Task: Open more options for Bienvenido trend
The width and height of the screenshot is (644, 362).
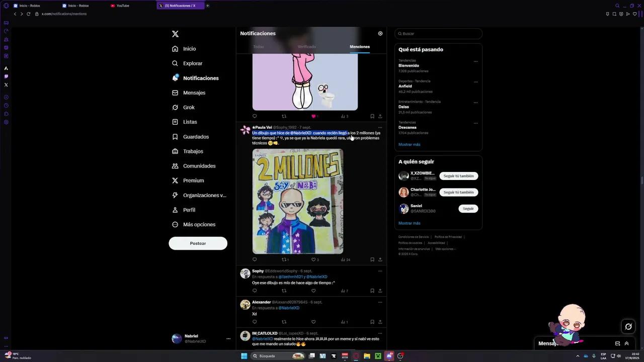Action: [x=475, y=61]
